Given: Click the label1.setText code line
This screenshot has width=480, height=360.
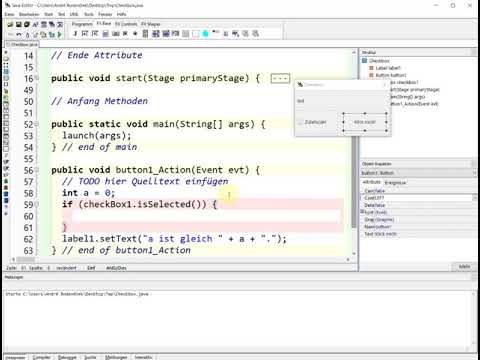Looking at the screenshot, I should [x=174, y=239].
